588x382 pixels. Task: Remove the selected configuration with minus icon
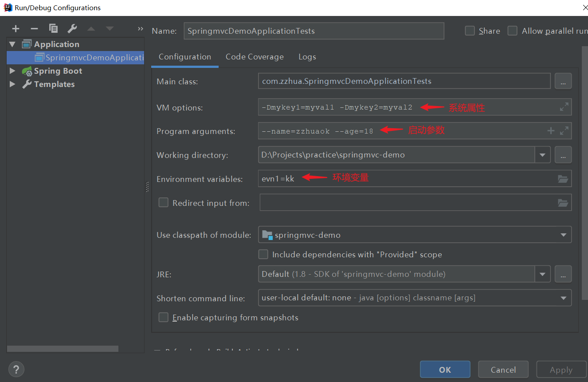35,29
